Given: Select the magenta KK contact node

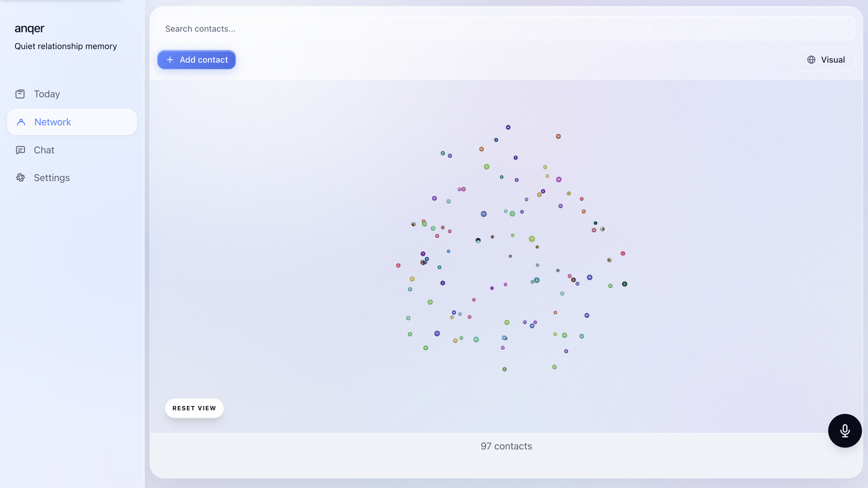Looking at the screenshot, I should [559, 180].
